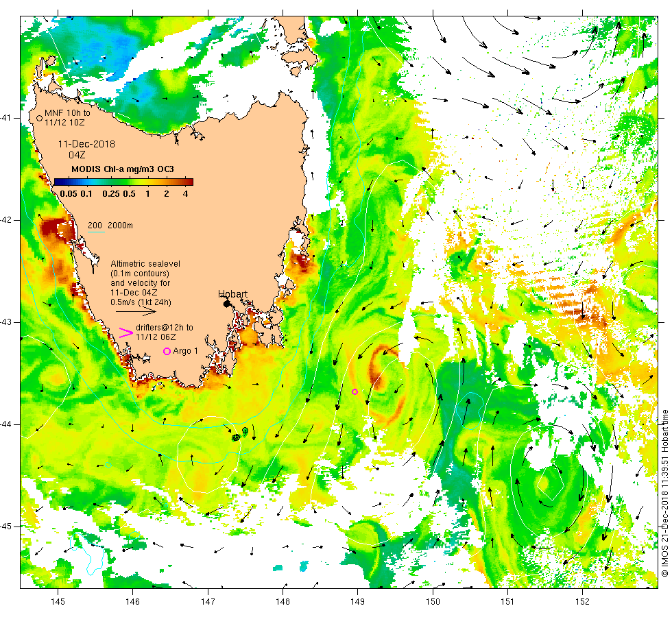Click the 0.5m/s velocity scale arrow
The height and width of the screenshot is (617, 672).
pos(136,312)
